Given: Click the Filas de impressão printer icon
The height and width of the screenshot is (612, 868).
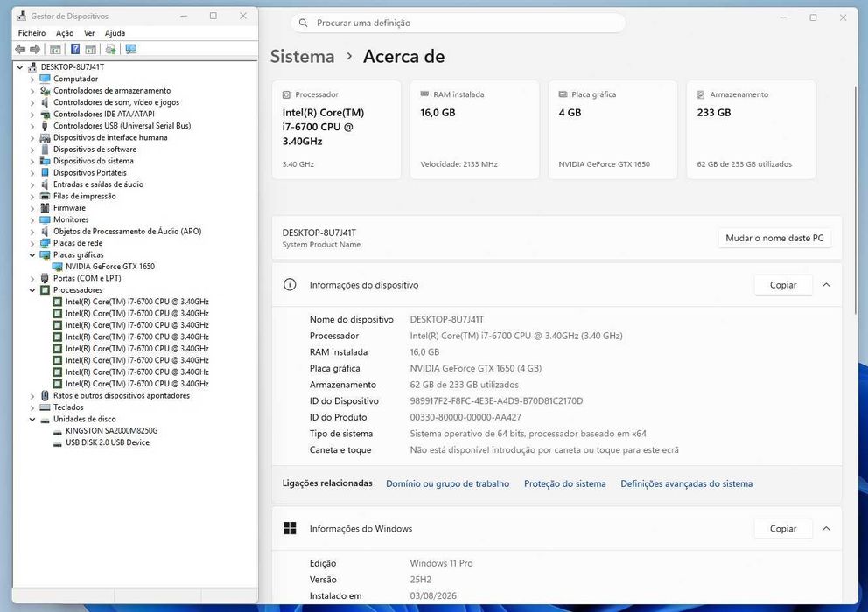Looking at the screenshot, I should [45, 196].
